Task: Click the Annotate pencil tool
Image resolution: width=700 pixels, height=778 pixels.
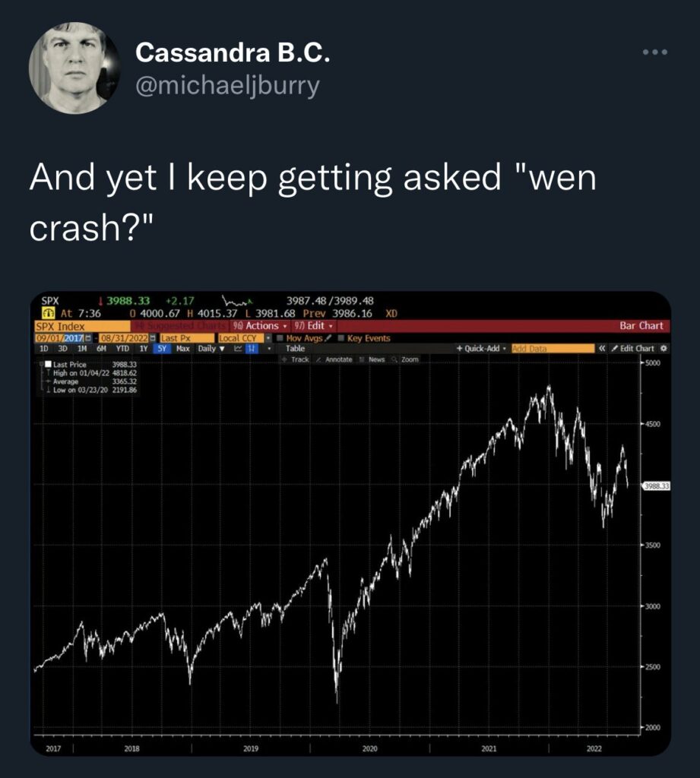Action: [335, 359]
